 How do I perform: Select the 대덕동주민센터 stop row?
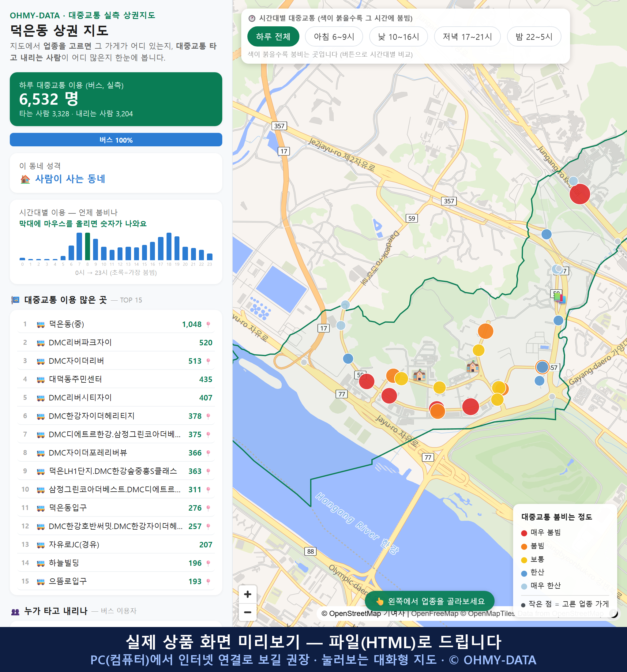[116, 379]
